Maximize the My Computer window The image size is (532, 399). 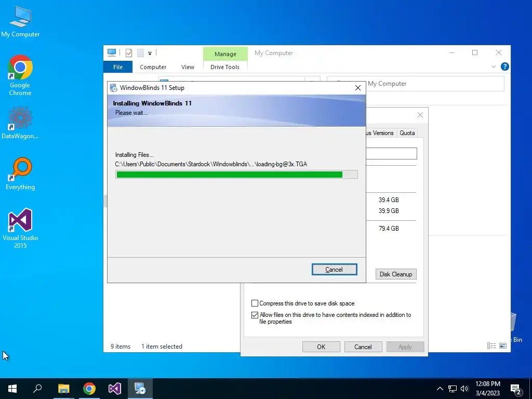(475, 52)
